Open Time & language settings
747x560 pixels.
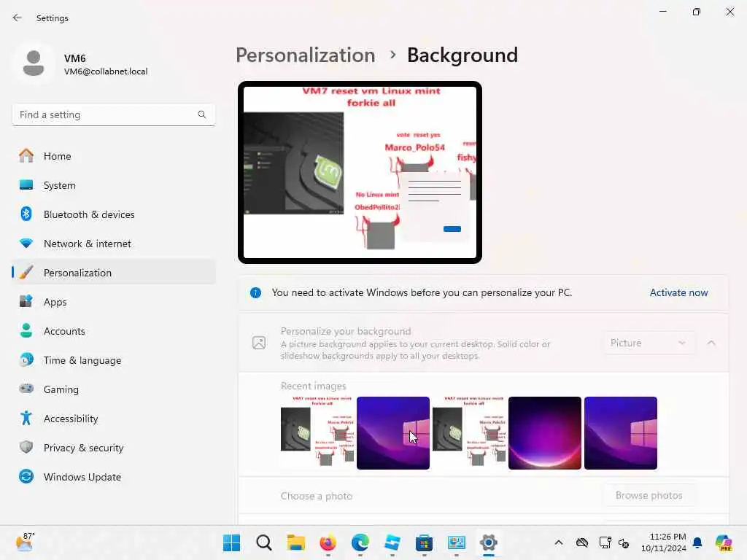[113, 360]
